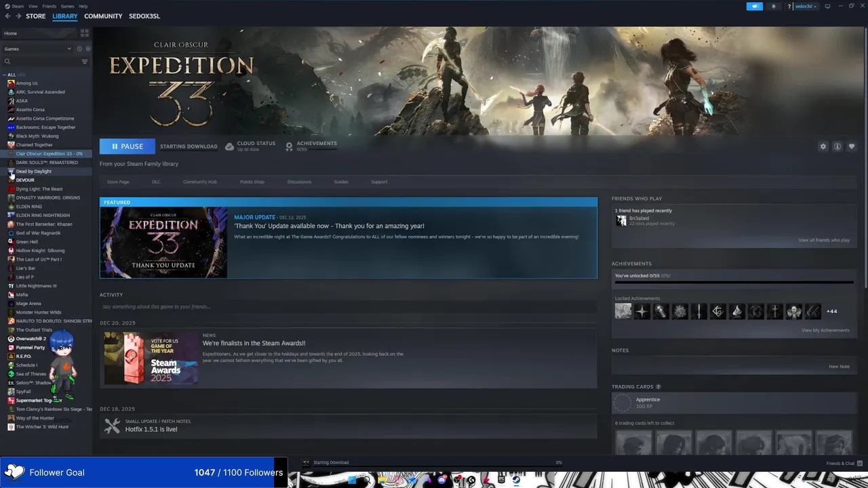Viewport: 868px width, 488px height.
Task: Open the Guides tab
Action: point(341,182)
